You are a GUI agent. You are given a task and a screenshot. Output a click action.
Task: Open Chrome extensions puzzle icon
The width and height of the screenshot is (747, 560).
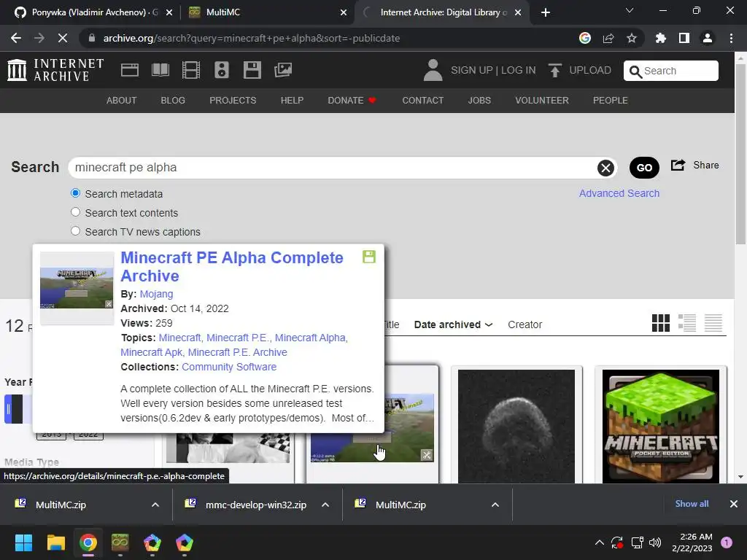click(x=661, y=38)
